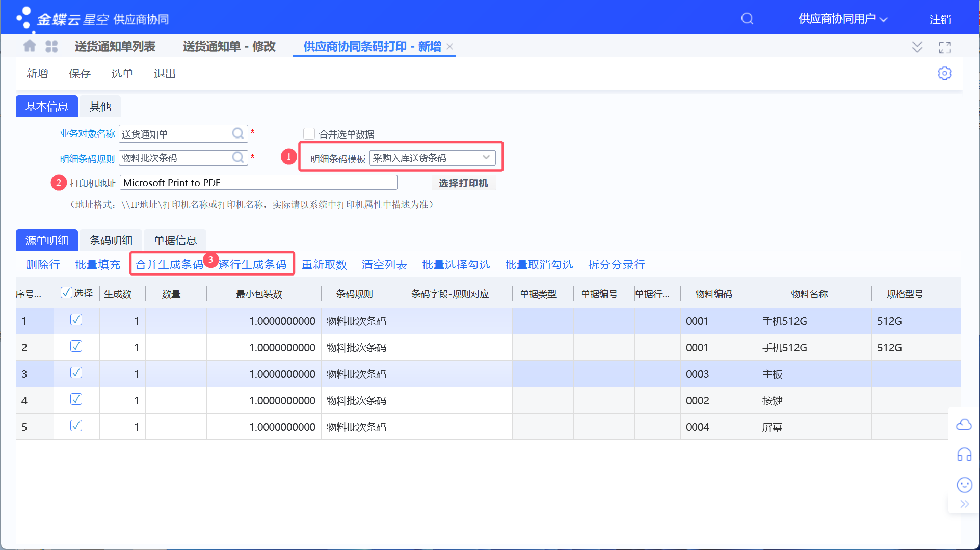Click the 最小包装数 column header
Image resolution: width=980 pixels, height=550 pixels.
point(259,294)
